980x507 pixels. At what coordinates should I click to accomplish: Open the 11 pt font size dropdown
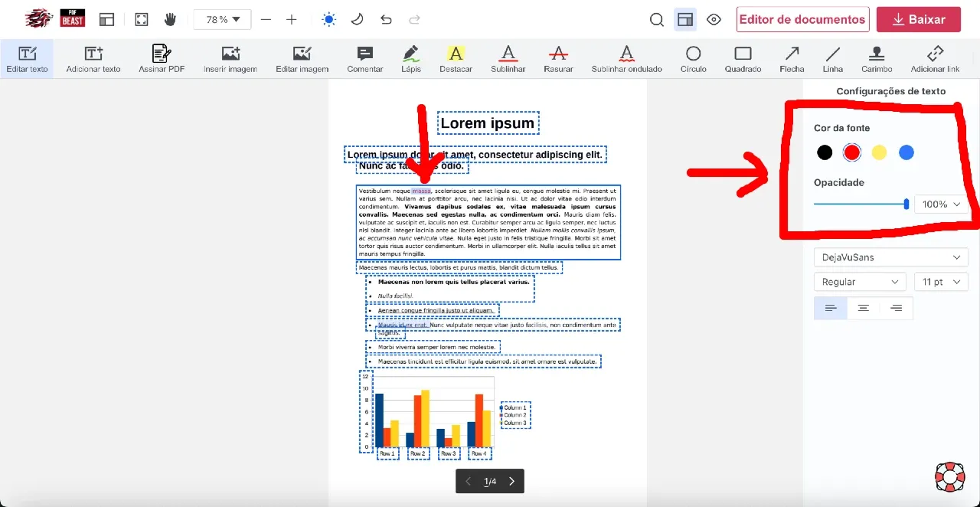(940, 282)
